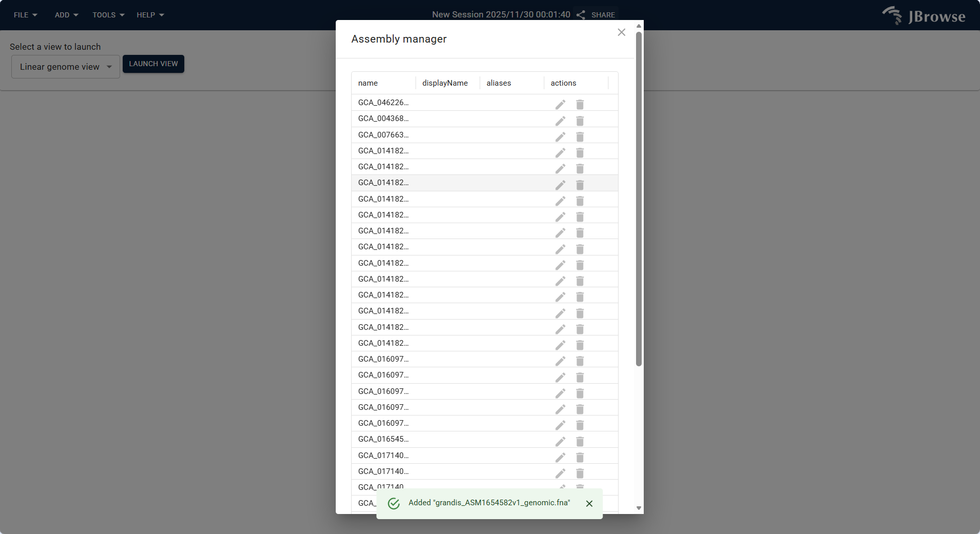This screenshot has width=980, height=534.
Task: Close the Assembly manager dialog
Action: click(621, 32)
